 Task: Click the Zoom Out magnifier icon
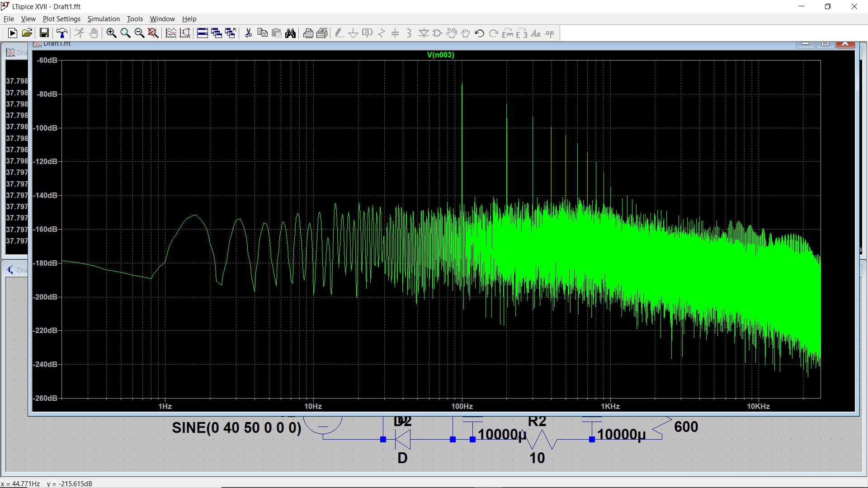(x=139, y=33)
